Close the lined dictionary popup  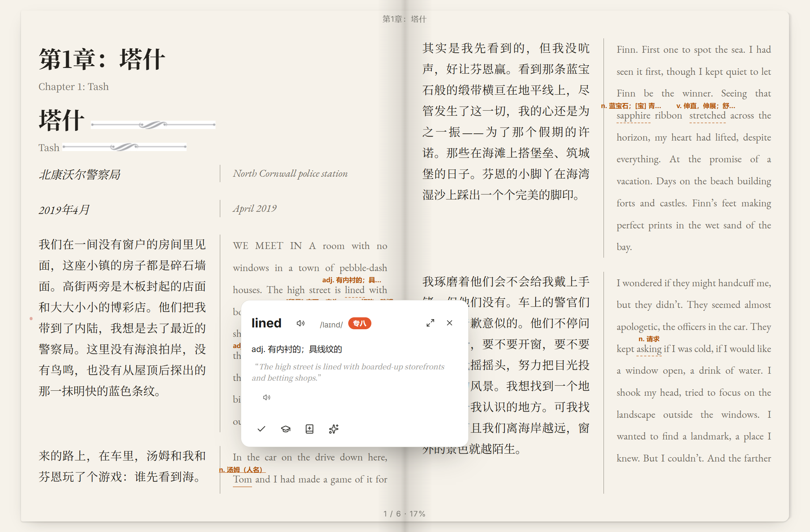coord(449,323)
